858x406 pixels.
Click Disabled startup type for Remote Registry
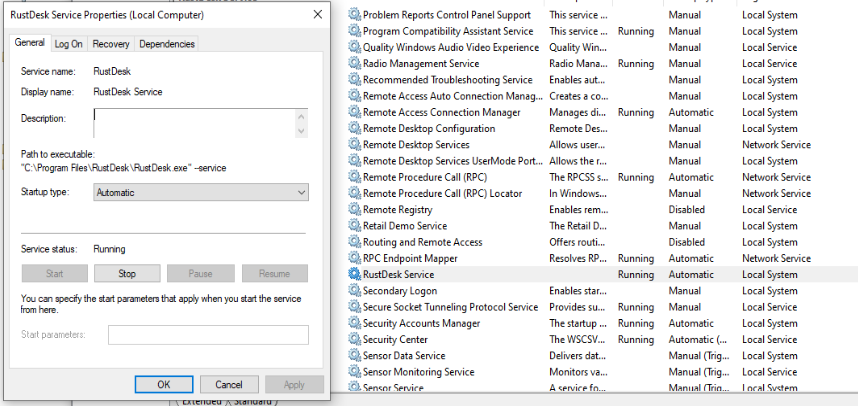686,210
